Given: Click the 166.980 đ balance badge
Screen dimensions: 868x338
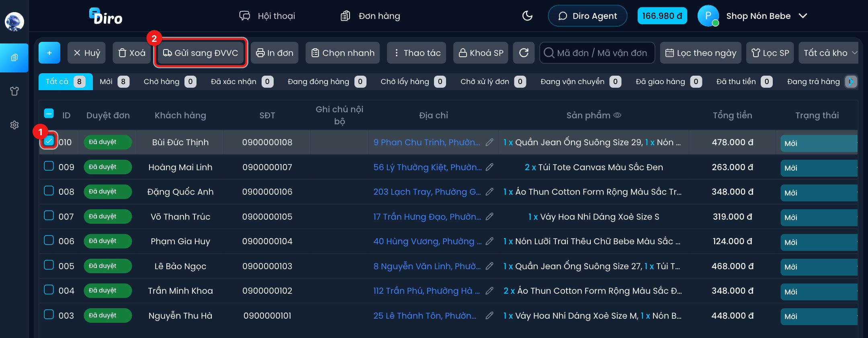Looking at the screenshot, I should (662, 16).
